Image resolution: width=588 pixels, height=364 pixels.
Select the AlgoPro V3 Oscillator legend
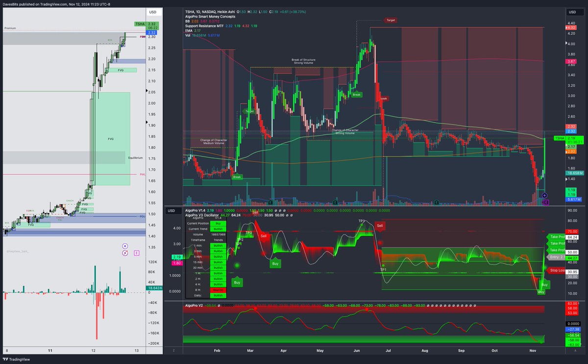203,215
